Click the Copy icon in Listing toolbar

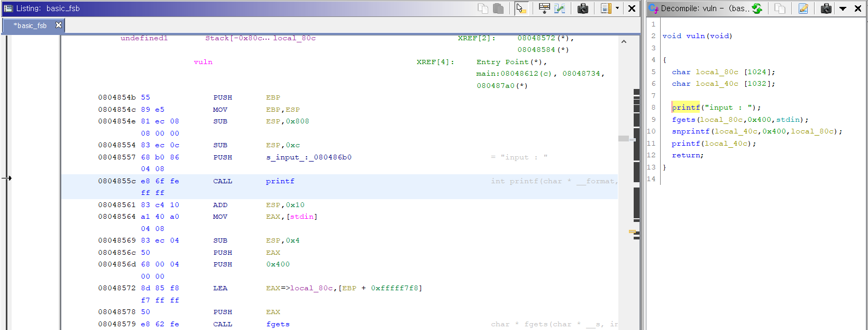click(x=482, y=8)
